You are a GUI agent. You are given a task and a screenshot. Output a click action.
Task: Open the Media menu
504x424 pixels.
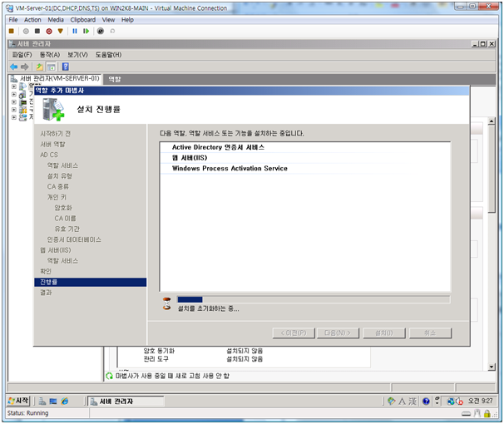56,20
